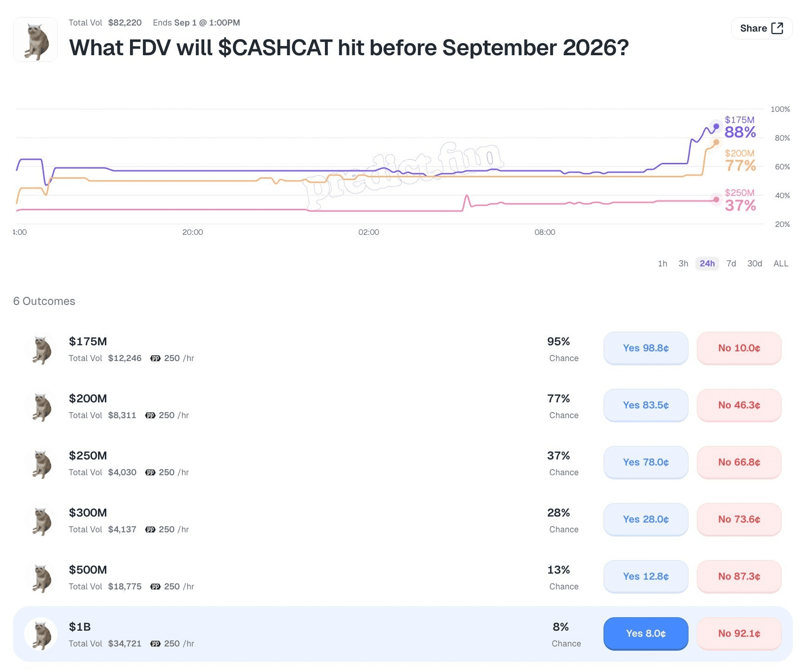This screenshot has height=672, width=805.
Task: Switch chart range to 7d
Action: (x=731, y=264)
